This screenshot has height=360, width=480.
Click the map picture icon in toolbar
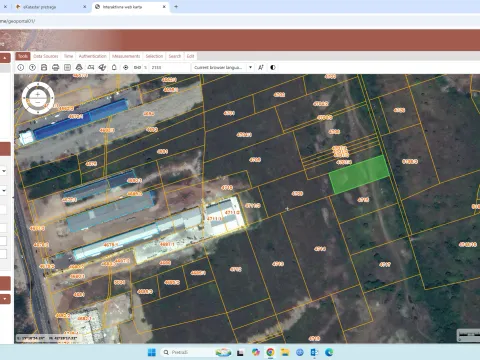tap(91, 67)
